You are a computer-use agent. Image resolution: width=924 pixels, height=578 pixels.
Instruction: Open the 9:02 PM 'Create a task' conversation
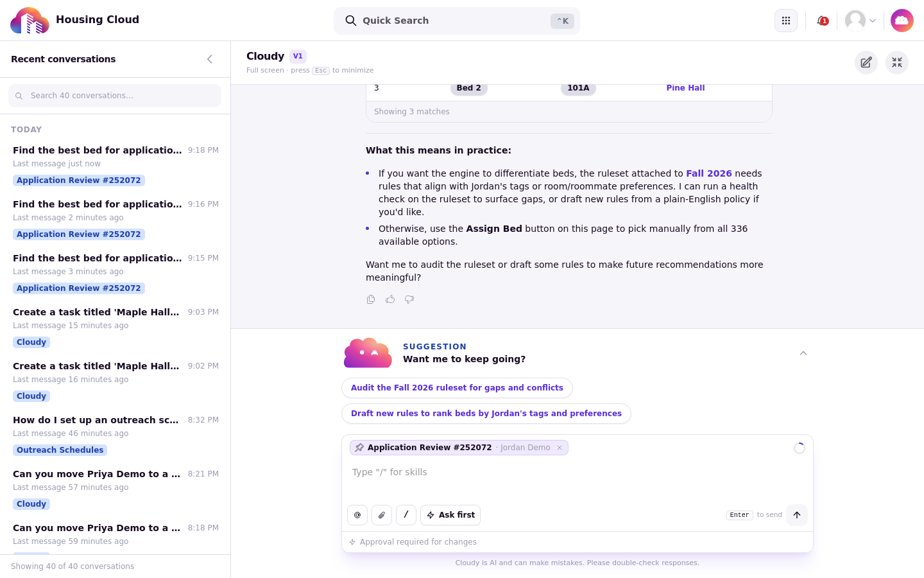116,381
